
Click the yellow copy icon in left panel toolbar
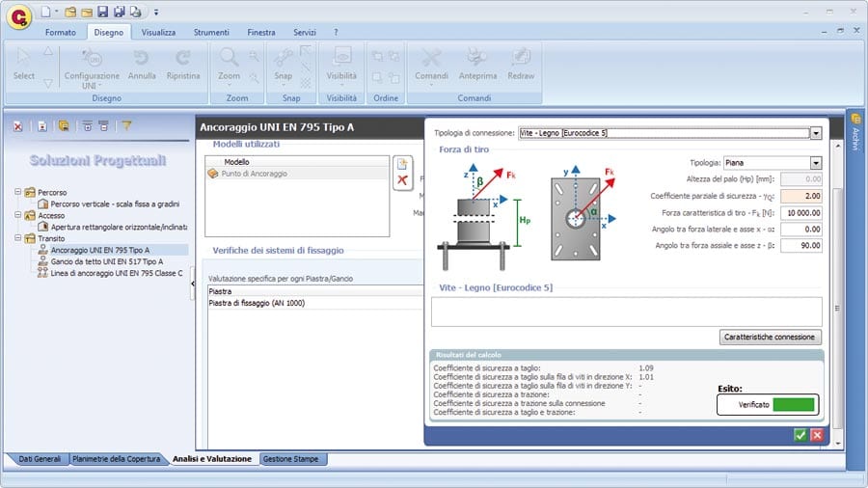pos(64,126)
